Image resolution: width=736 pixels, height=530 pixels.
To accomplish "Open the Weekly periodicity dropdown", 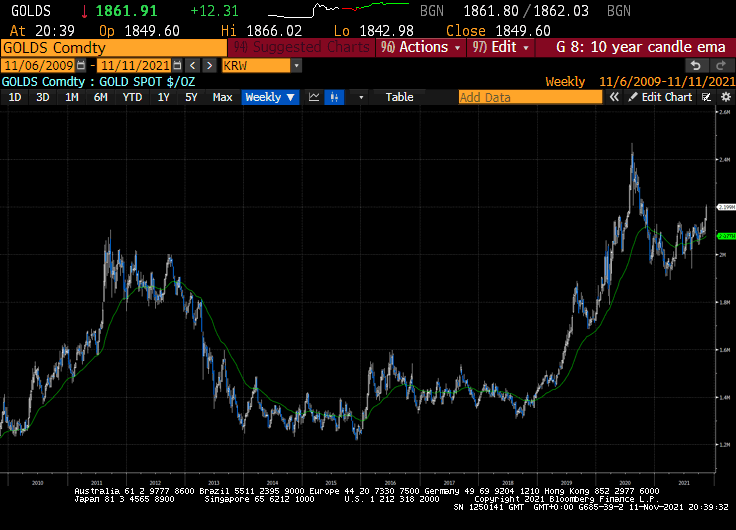I will click(x=270, y=97).
